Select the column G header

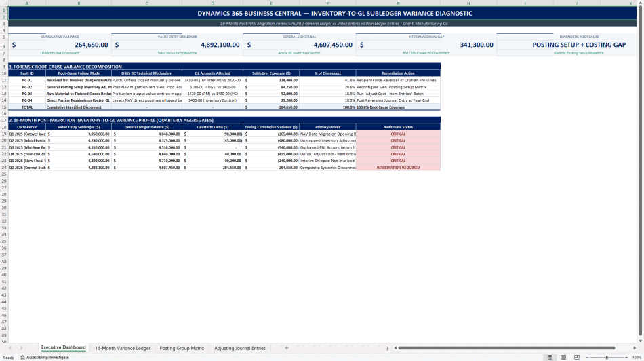[397, 3]
